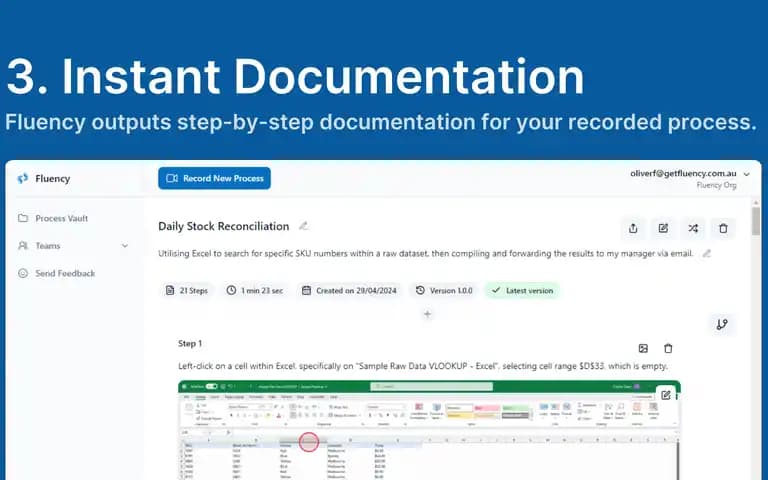Viewport: 768px width, 480px height.
Task: Click the Send Feedback smiley icon
Action: pos(23,273)
